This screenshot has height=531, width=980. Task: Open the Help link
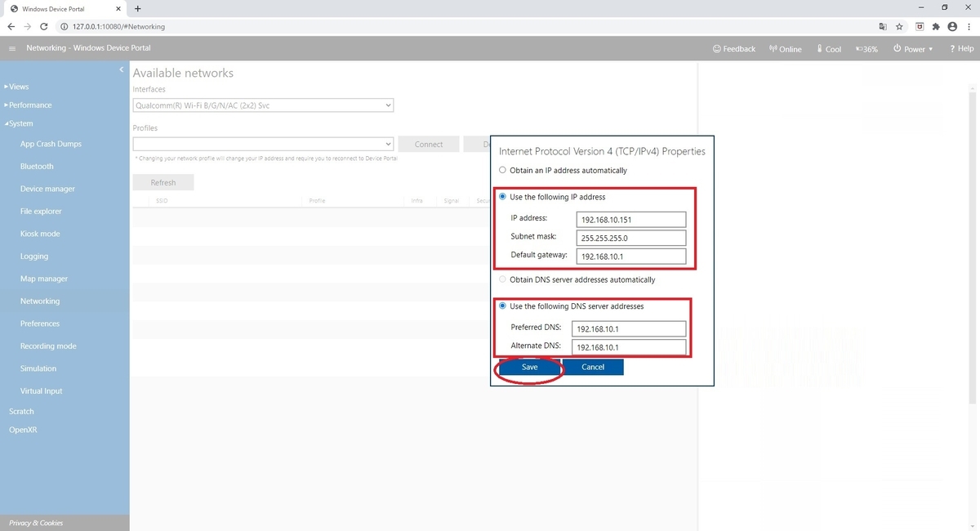click(x=962, y=49)
